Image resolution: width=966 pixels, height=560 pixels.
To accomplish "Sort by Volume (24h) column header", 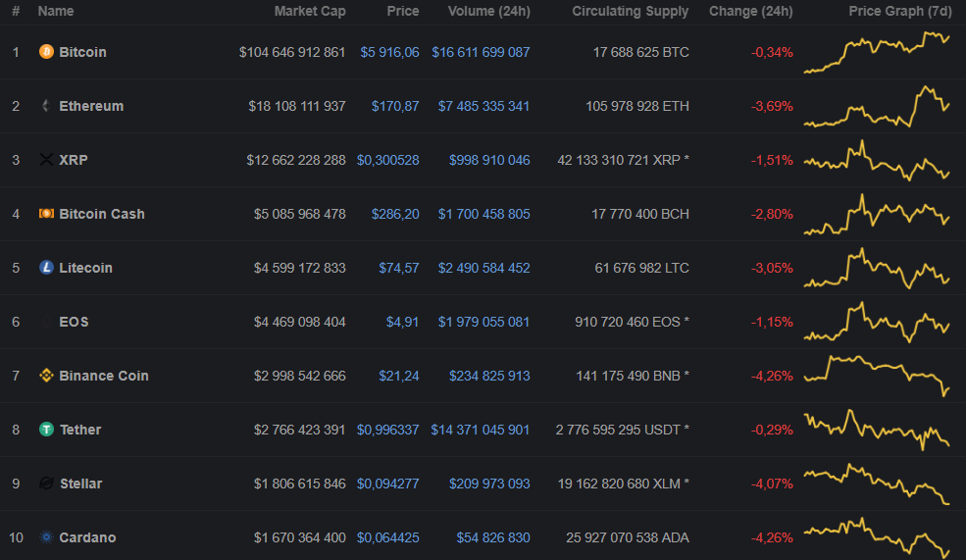I will pos(489,11).
